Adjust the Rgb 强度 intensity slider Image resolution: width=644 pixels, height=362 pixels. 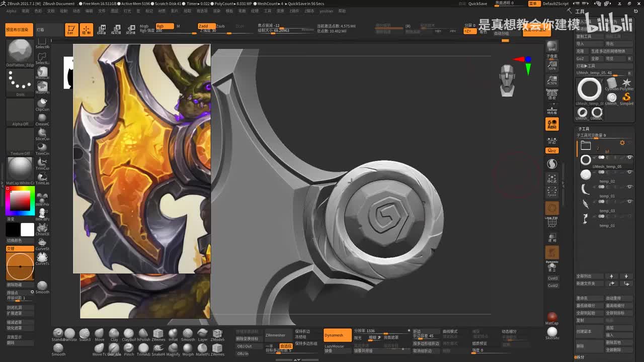(x=167, y=31)
